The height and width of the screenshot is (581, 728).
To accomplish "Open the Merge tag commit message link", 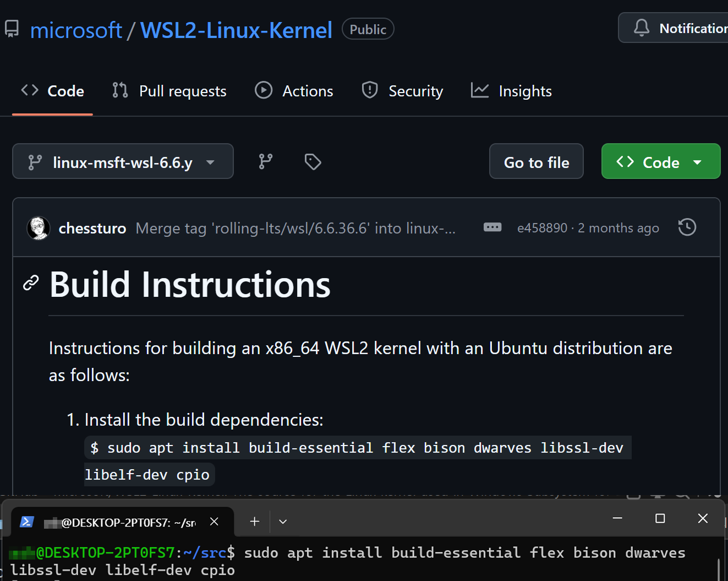I will (x=295, y=228).
